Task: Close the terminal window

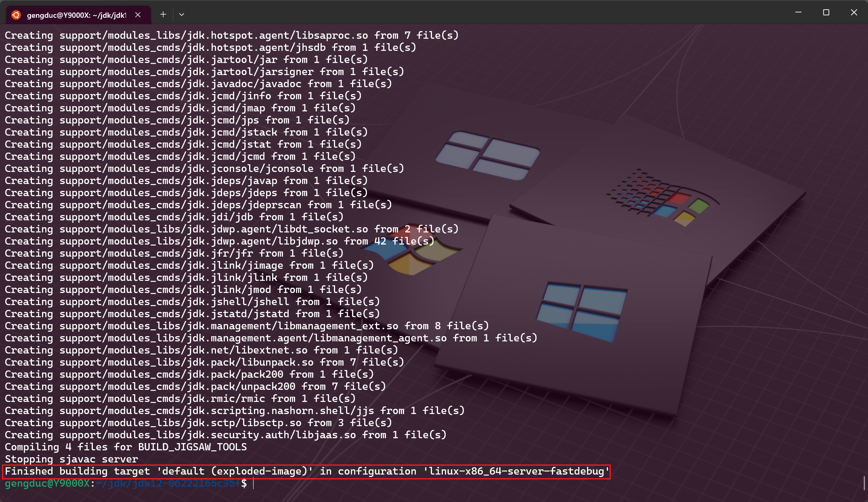Action: point(854,13)
